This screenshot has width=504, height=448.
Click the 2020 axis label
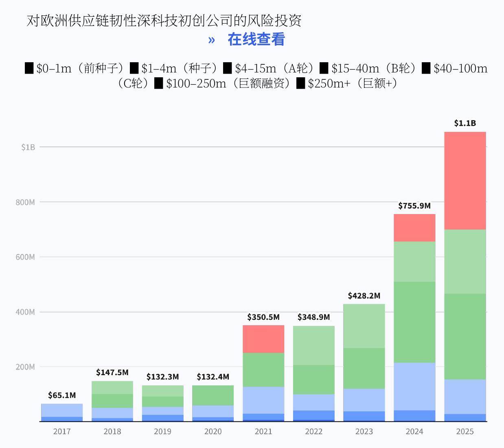tap(213, 431)
